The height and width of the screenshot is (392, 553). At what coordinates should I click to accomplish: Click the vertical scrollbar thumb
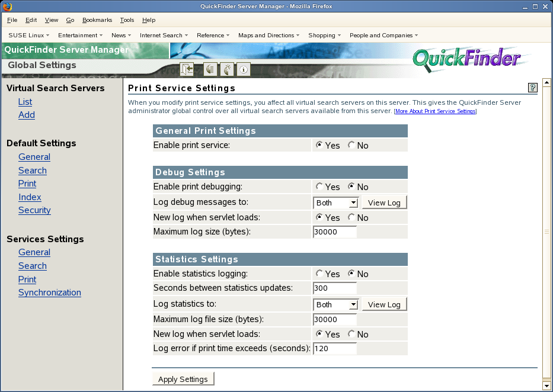(x=546, y=232)
